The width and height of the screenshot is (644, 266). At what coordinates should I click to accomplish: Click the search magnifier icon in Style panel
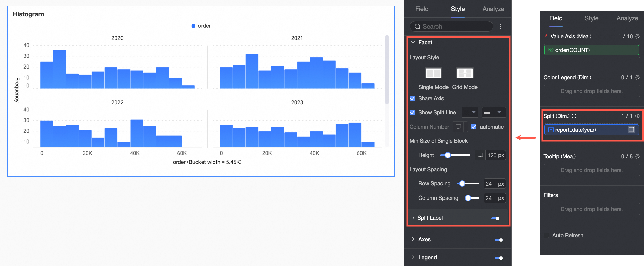pyautogui.click(x=417, y=27)
